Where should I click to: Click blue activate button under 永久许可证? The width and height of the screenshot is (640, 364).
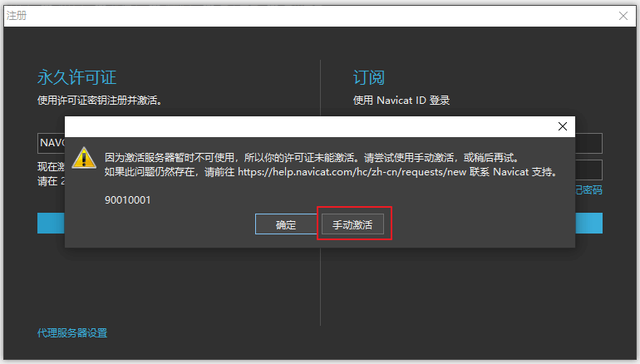[x=51, y=223]
